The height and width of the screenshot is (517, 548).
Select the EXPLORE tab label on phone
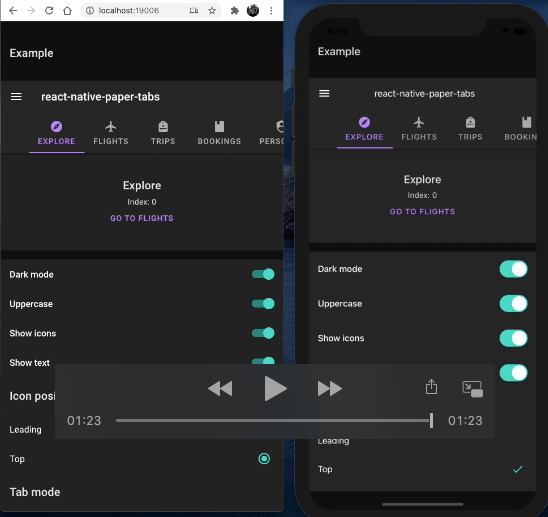click(x=364, y=137)
